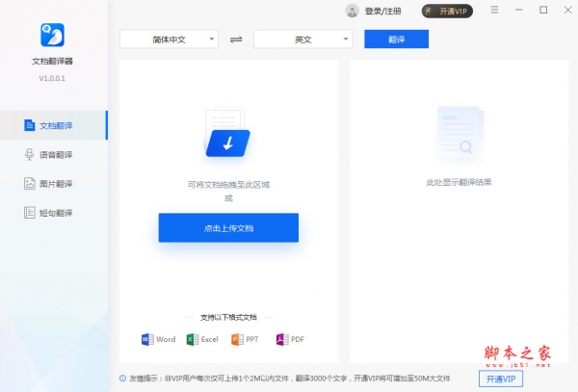Switch to 短句翻译 phrase translation
This screenshot has width=578, height=392.
[x=54, y=213]
